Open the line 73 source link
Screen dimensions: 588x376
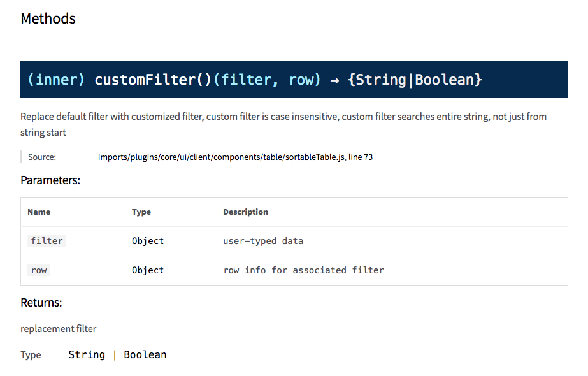pyautogui.click(x=361, y=157)
